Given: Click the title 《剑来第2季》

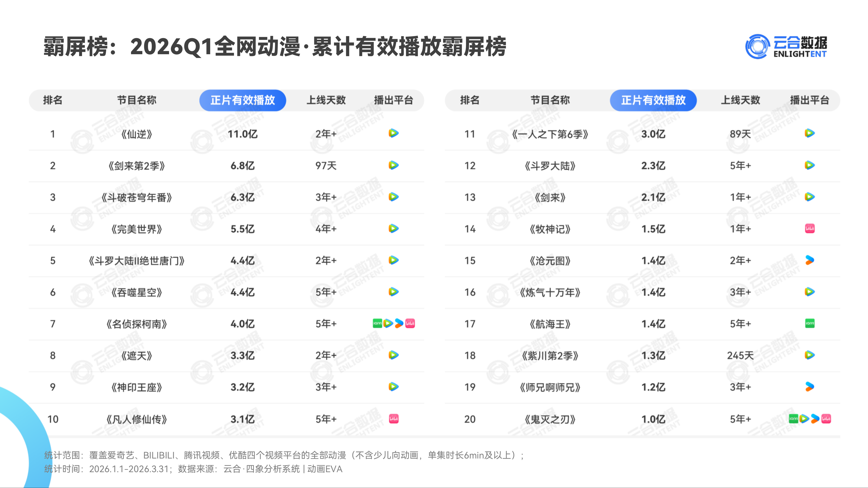Looking at the screenshot, I should pyautogui.click(x=136, y=166).
